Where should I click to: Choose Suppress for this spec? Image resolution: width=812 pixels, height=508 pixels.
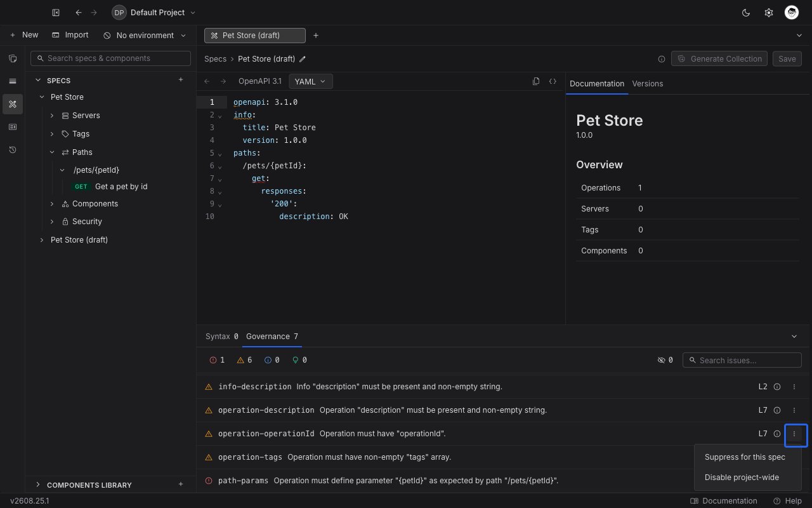tap(748, 457)
